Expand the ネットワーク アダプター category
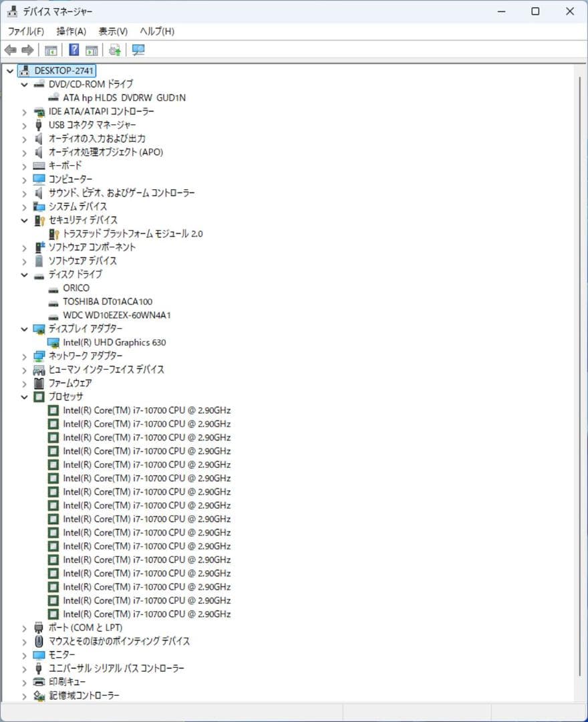 coord(25,356)
